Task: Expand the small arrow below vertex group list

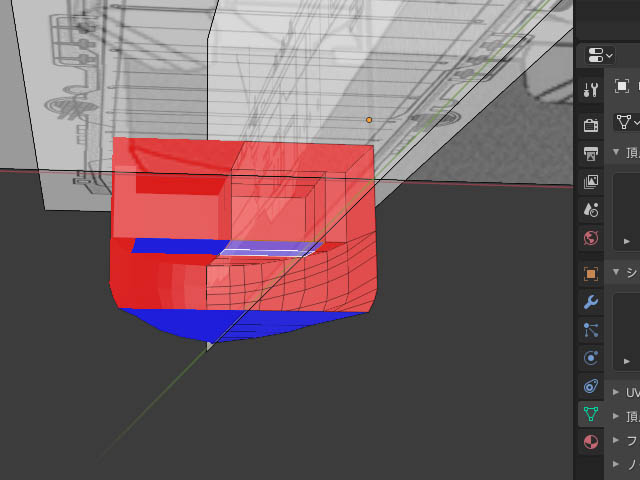Action: click(x=627, y=241)
